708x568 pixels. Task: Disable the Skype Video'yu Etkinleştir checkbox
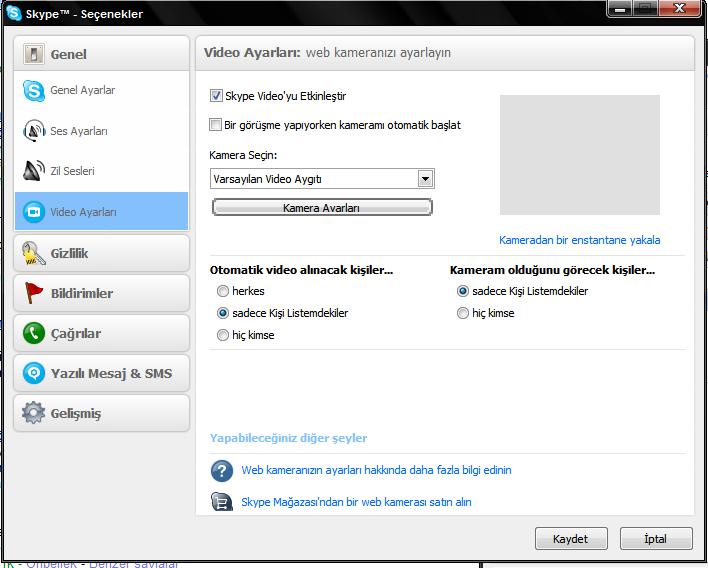[x=216, y=96]
